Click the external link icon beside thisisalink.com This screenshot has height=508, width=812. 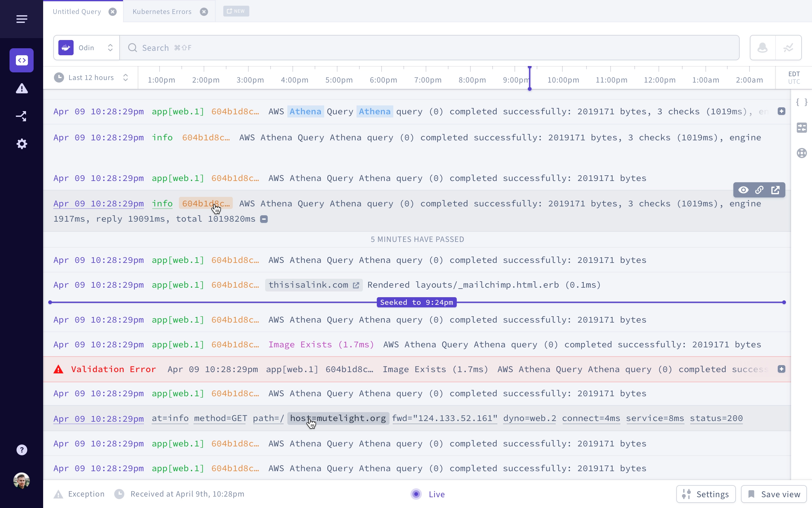pyautogui.click(x=356, y=285)
